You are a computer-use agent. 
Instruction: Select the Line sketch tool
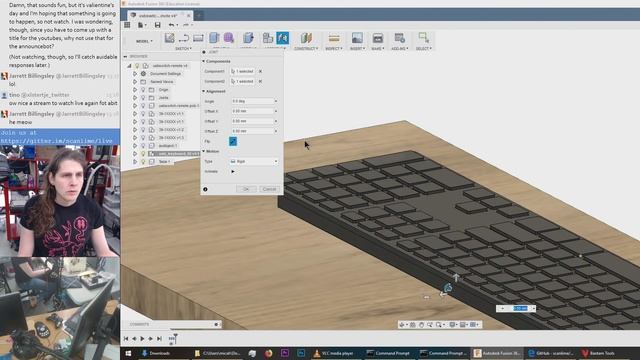pyautogui.click(x=184, y=38)
